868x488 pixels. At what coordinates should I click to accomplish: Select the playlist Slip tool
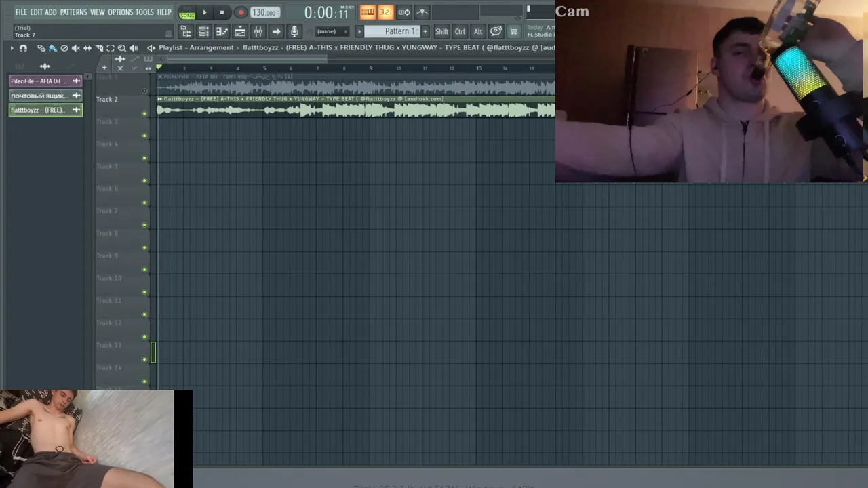[x=87, y=48]
